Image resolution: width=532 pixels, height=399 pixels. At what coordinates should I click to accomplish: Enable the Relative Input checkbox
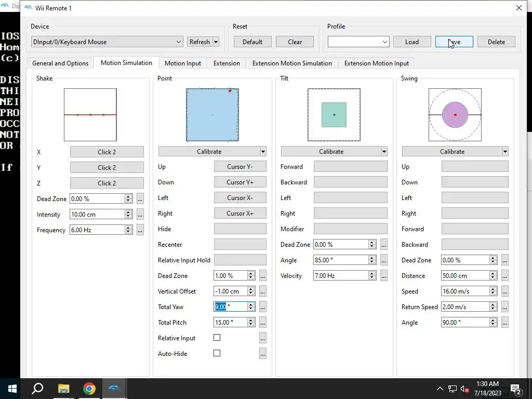click(x=217, y=338)
